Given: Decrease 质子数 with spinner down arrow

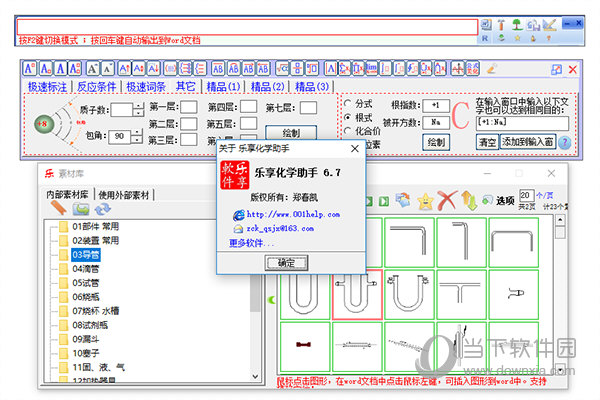Looking at the screenshot, I should [x=138, y=113].
